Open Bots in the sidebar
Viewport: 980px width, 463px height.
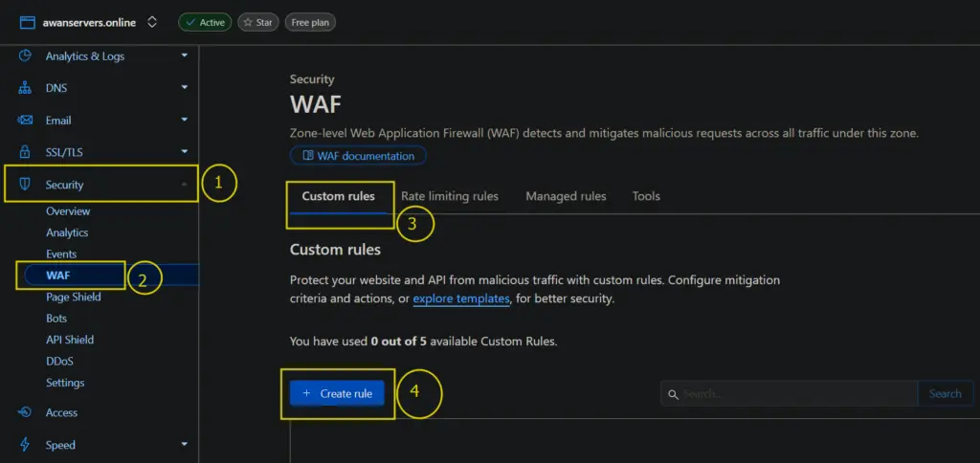tap(56, 318)
